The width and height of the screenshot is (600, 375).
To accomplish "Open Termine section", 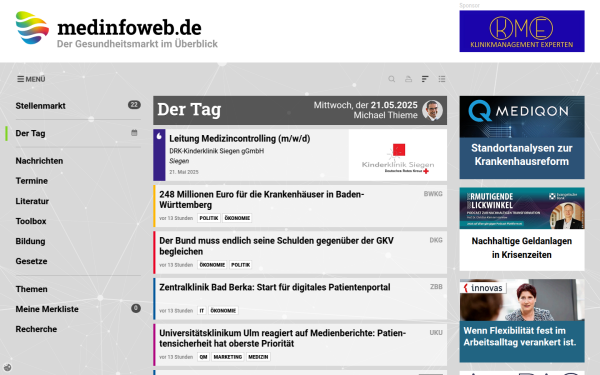I will (31, 181).
